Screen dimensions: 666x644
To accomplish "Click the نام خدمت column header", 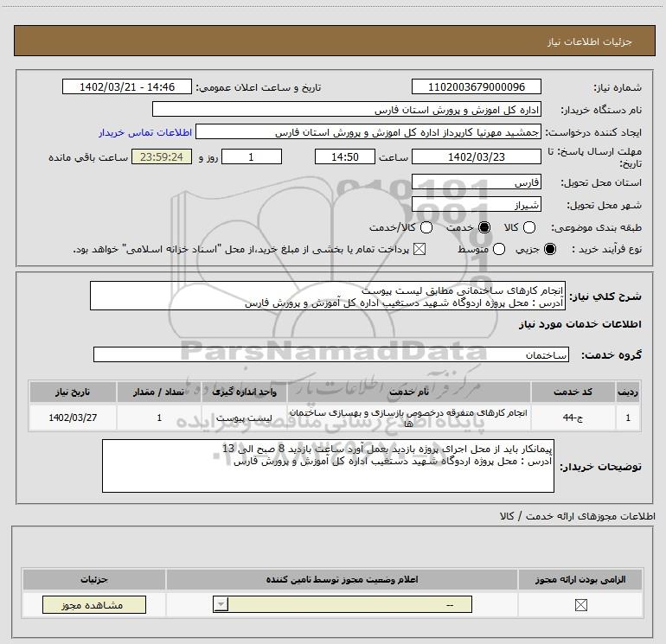I will click(x=409, y=392).
